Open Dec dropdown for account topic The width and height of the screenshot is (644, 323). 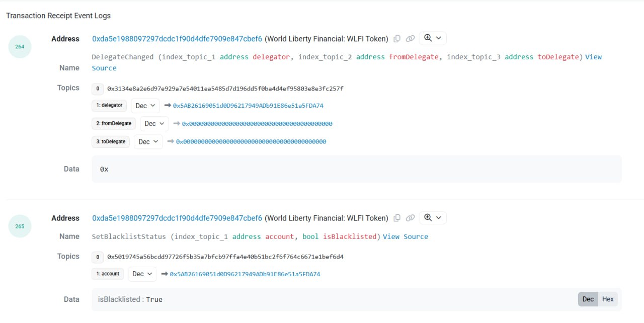click(142, 274)
